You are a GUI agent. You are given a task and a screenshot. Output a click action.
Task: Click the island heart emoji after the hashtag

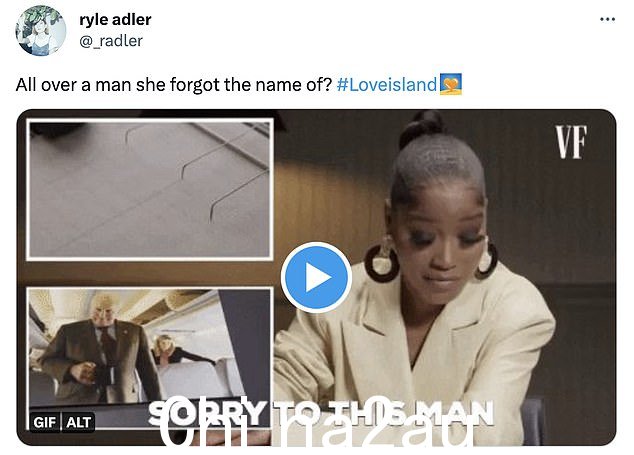(x=450, y=84)
